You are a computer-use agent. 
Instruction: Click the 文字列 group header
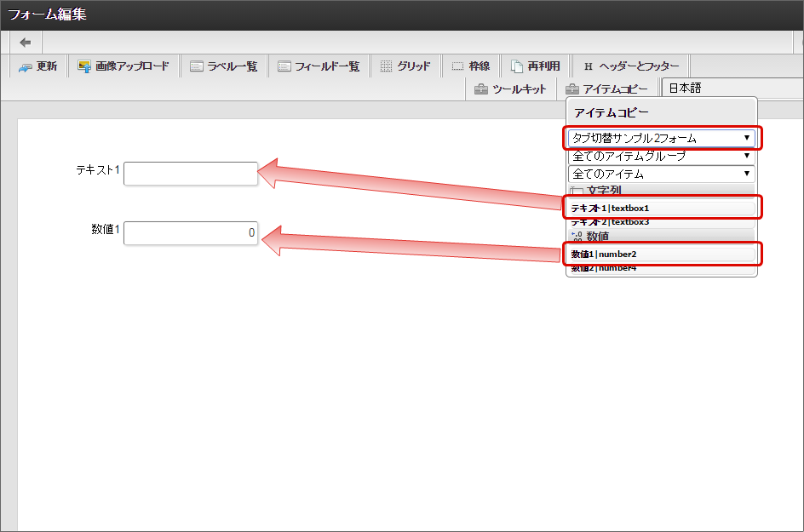click(x=662, y=190)
